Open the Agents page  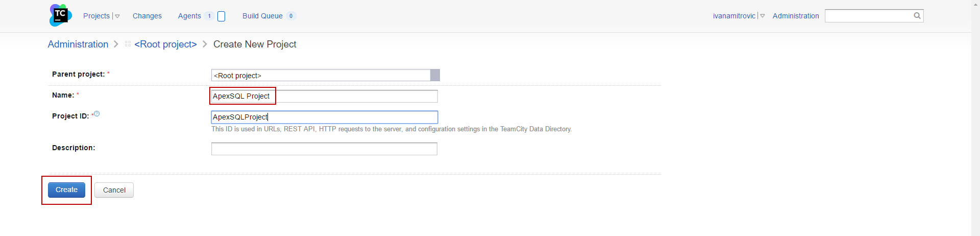(x=189, y=16)
